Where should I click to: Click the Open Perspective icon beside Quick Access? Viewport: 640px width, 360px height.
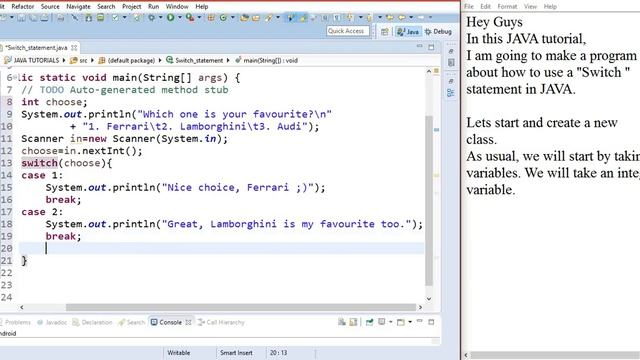point(384,31)
